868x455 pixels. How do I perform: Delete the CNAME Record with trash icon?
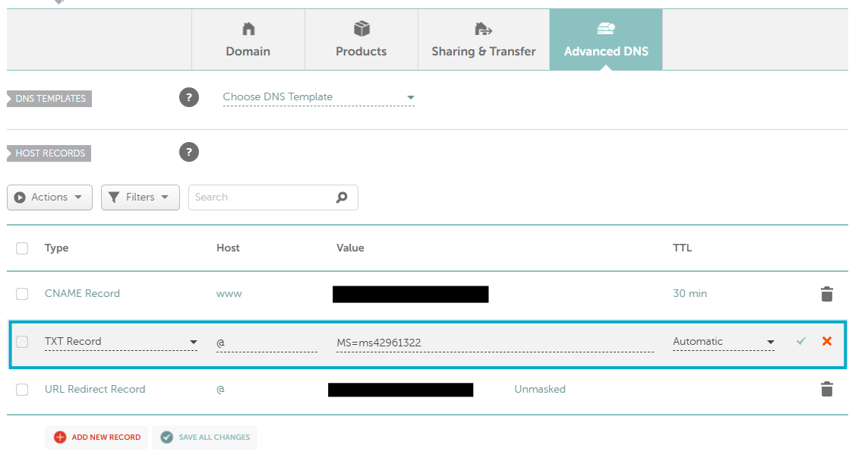[826, 294]
